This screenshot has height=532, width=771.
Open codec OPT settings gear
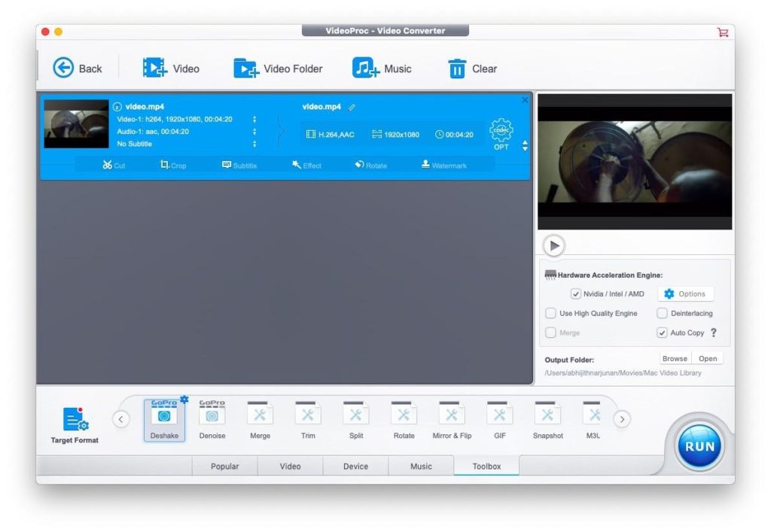click(x=501, y=132)
